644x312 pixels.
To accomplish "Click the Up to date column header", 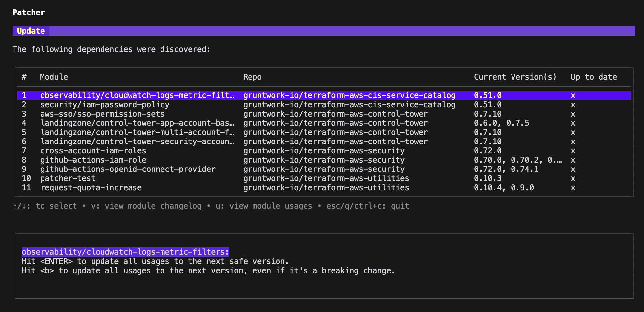I will [x=594, y=77].
